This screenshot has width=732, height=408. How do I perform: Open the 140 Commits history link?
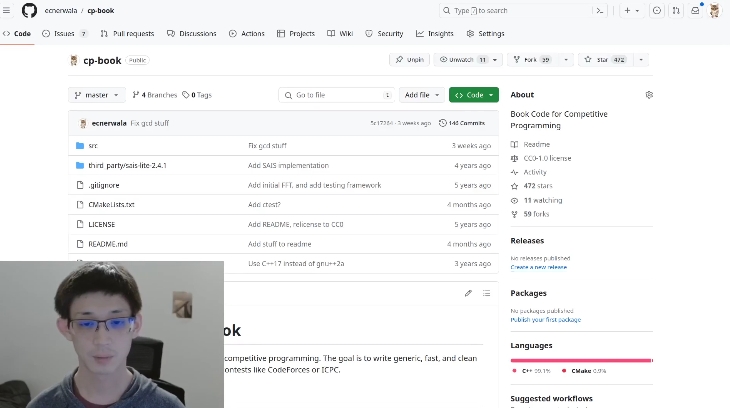pyautogui.click(x=465, y=123)
